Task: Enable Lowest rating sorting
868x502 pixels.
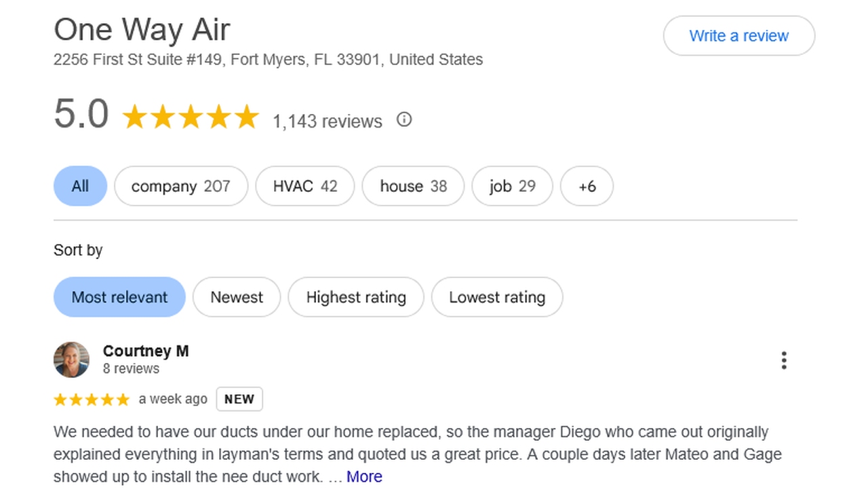Action: (497, 297)
